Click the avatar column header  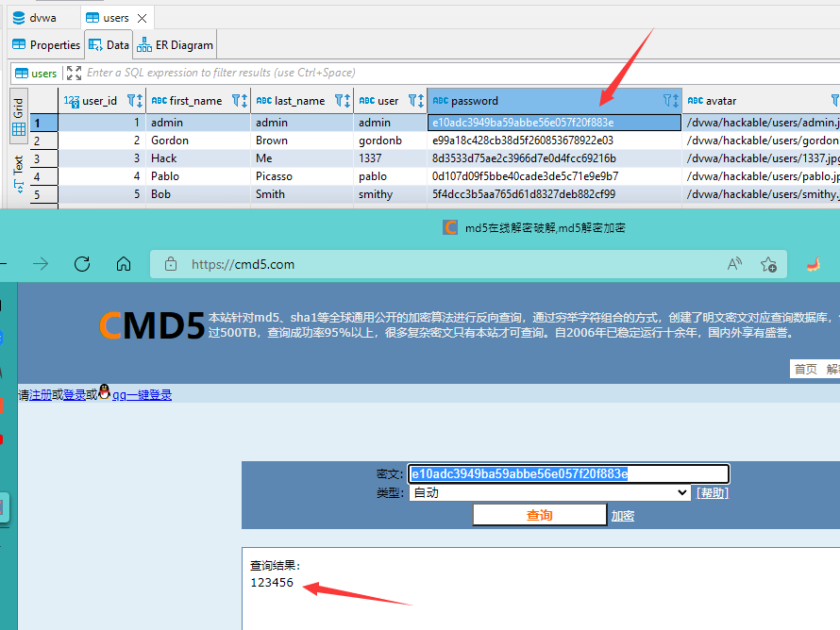coord(761,101)
